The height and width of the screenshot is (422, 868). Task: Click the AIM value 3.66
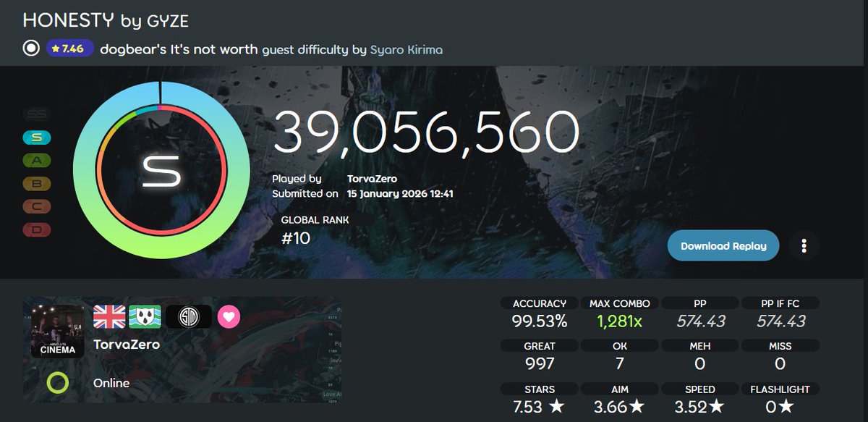pos(620,407)
